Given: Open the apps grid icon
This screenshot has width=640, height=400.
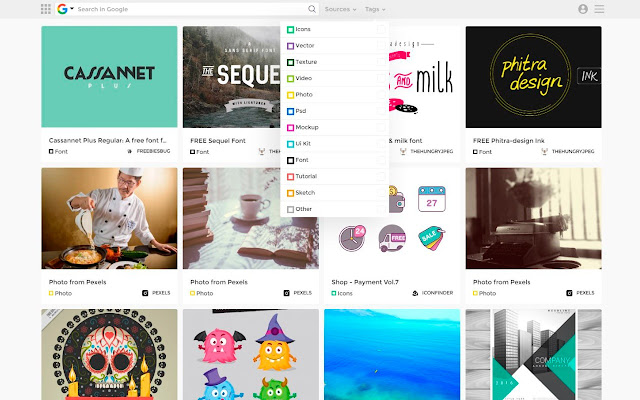Looking at the screenshot, I should tap(46, 9).
